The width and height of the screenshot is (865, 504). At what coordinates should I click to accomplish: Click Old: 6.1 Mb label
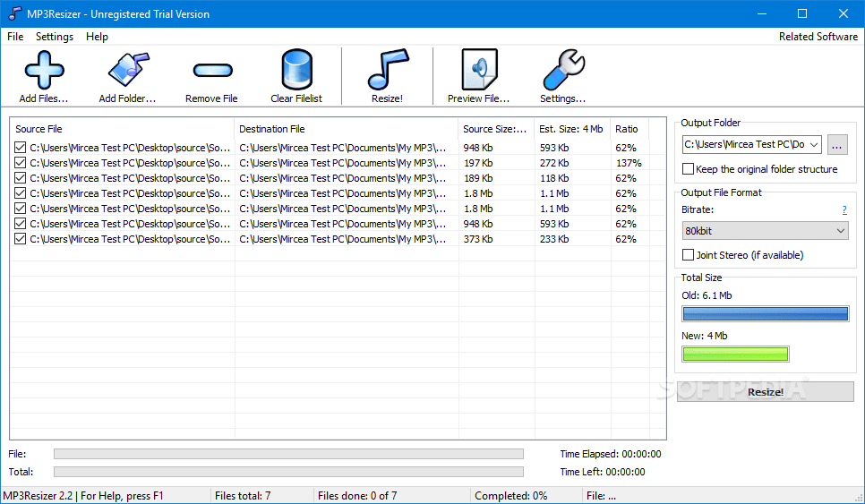click(707, 295)
